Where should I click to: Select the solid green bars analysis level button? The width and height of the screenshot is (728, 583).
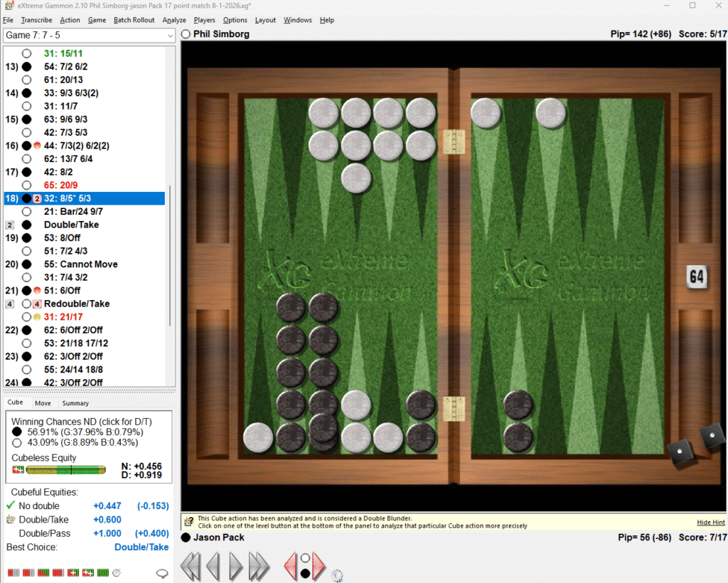[102, 573]
